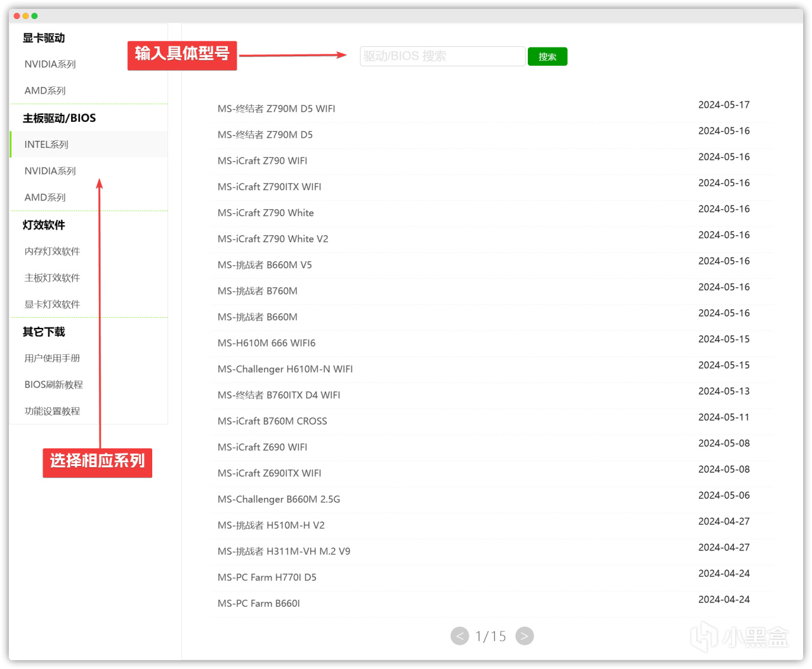
Task: Open MS-Challenger B660M 2.5G entry
Action: (279, 499)
